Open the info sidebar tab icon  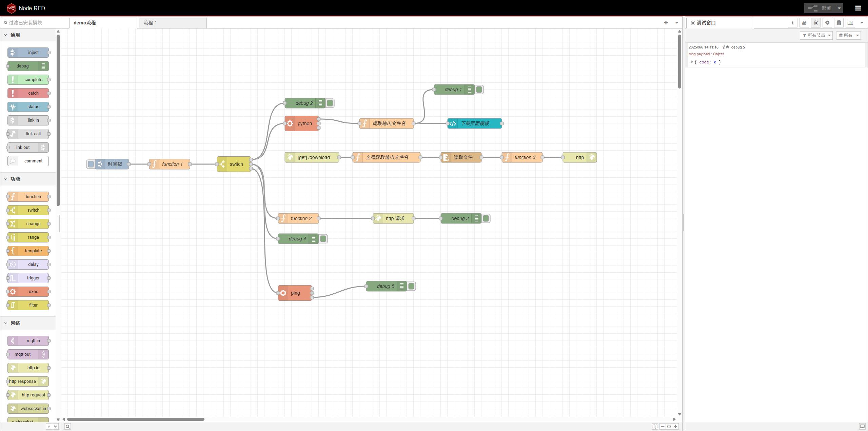pos(792,23)
